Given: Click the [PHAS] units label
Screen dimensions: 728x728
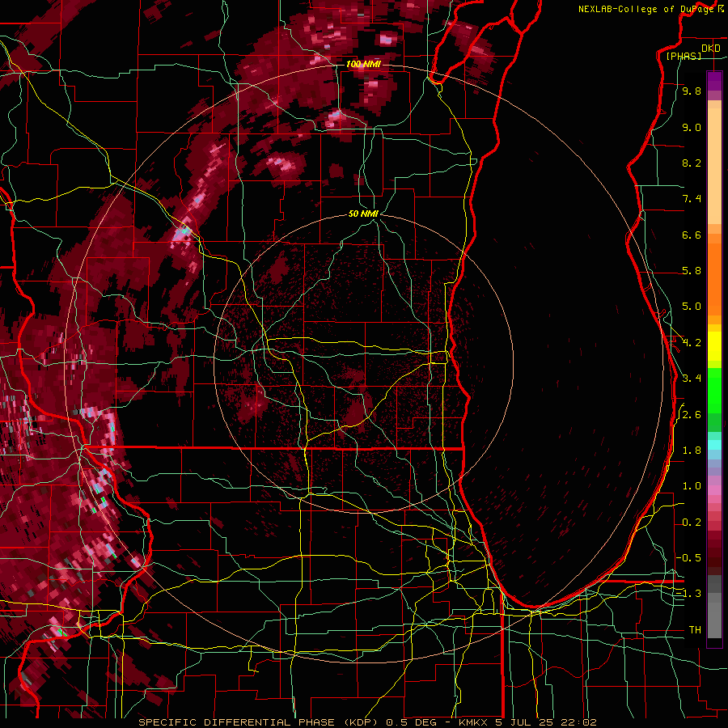Looking at the screenshot, I should 684,57.
